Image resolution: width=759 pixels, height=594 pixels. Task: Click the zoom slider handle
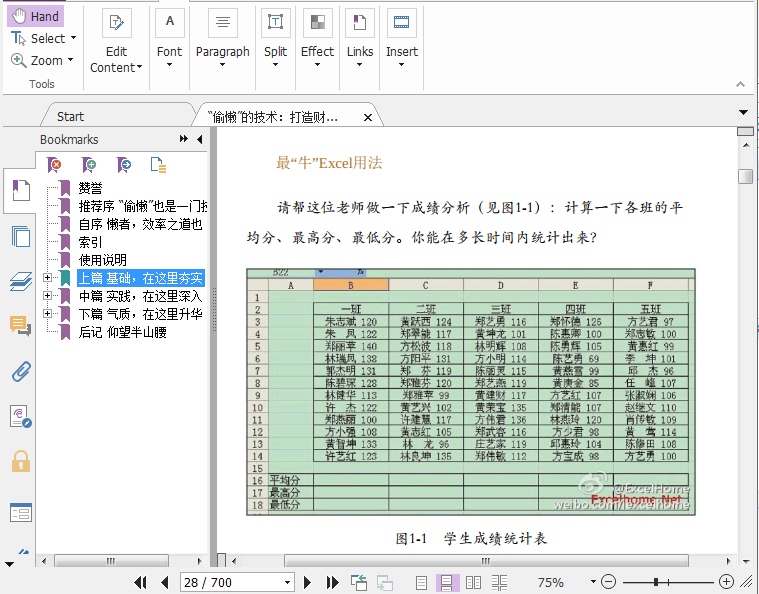[656, 582]
